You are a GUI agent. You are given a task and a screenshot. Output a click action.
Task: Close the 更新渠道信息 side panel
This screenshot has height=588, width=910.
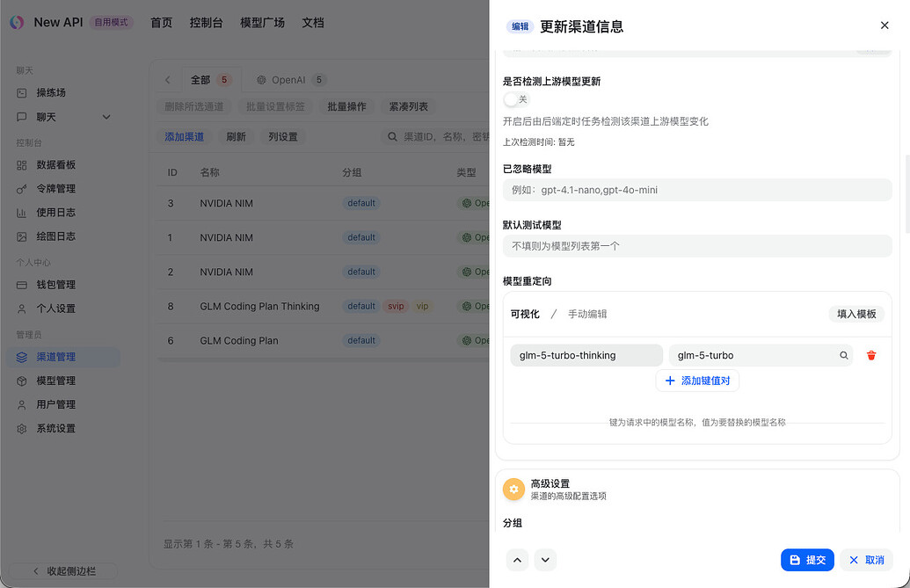point(885,25)
